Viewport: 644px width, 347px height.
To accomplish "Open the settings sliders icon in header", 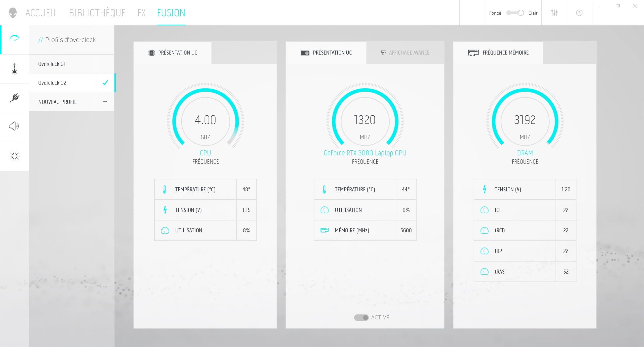I will [554, 13].
